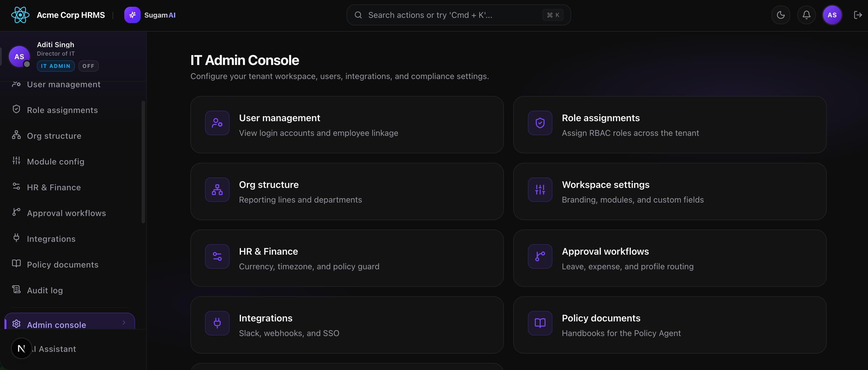This screenshot has width=868, height=370.
Task: Open the Approval workflows card title
Action: coord(605,252)
